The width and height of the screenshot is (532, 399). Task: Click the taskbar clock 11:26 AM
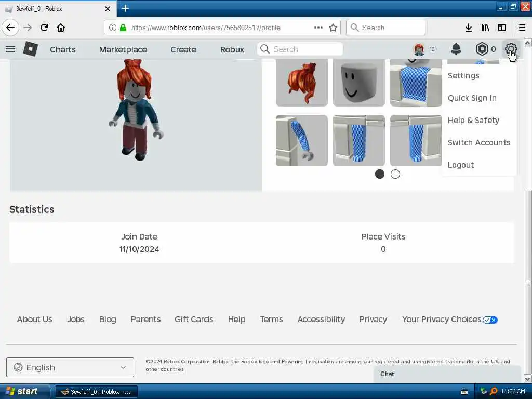coord(513,392)
